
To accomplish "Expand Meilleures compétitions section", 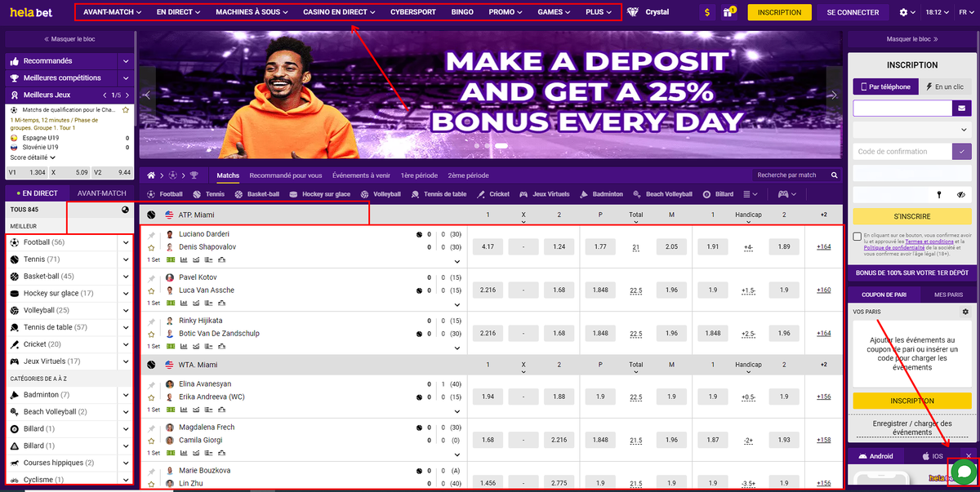I will point(126,78).
